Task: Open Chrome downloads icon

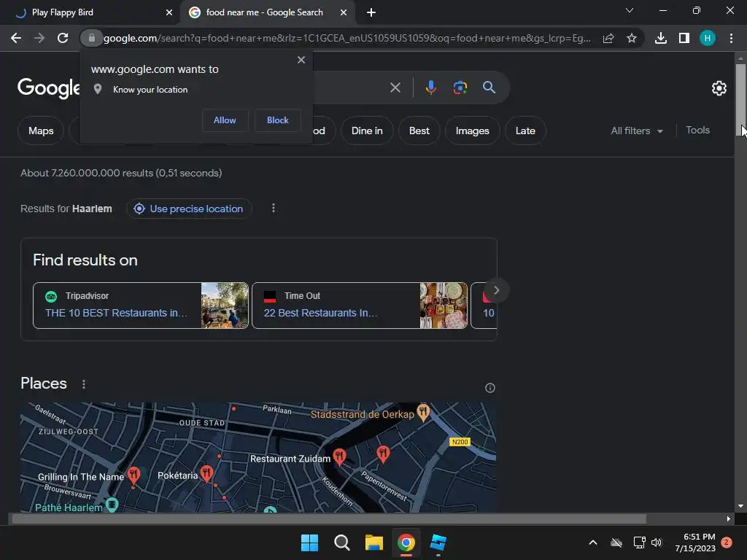Action: click(661, 38)
